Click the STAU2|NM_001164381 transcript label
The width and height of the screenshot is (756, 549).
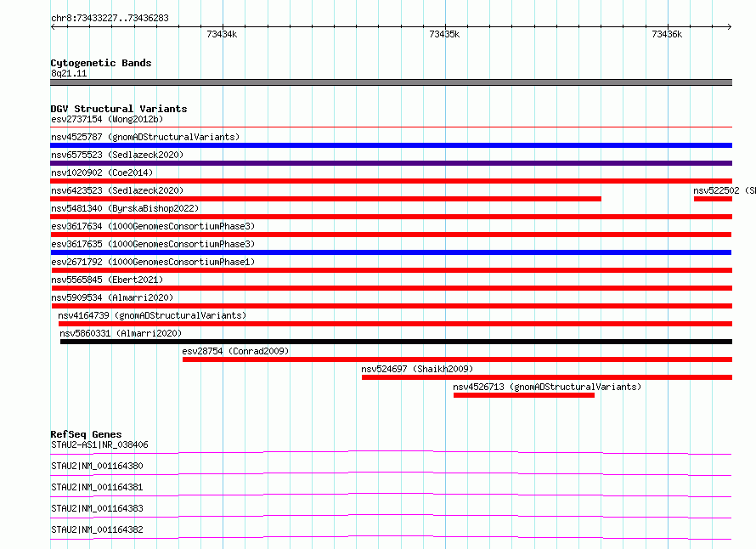(97, 487)
